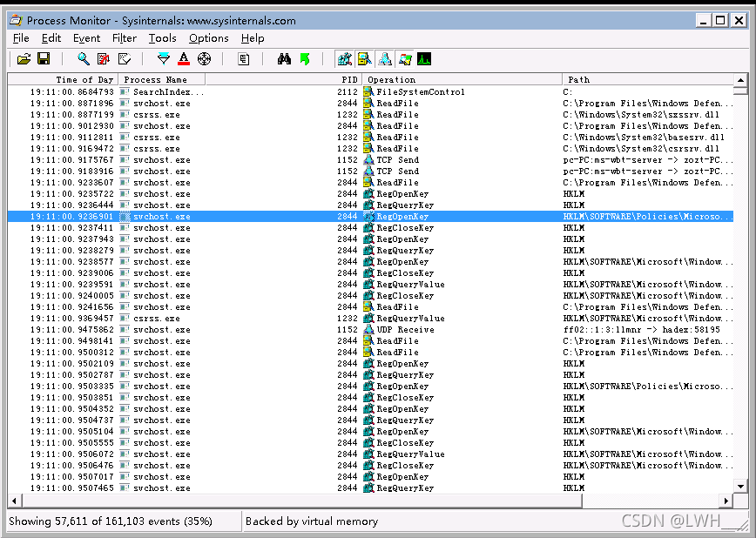Click the path C:\Windows\System32\basesrv.dll
This screenshot has width=756, height=538.
coord(644,137)
